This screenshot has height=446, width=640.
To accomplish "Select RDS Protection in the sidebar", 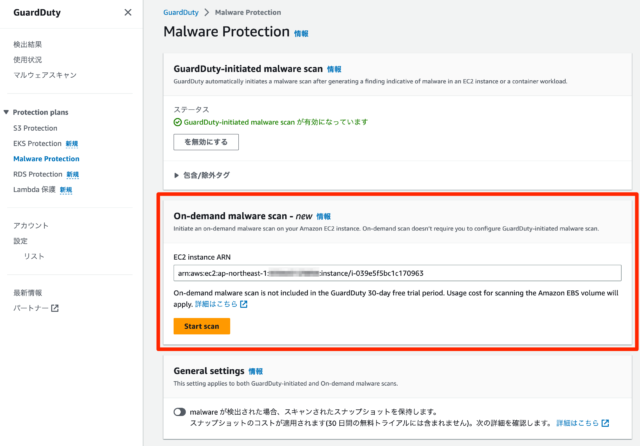I will tap(38, 174).
